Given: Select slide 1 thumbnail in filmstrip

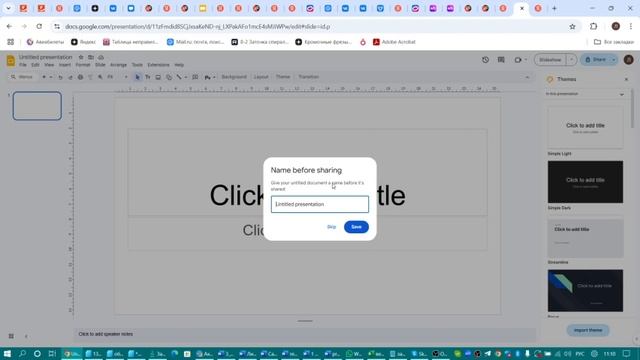Looking at the screenshot, I should click(37, 106).
